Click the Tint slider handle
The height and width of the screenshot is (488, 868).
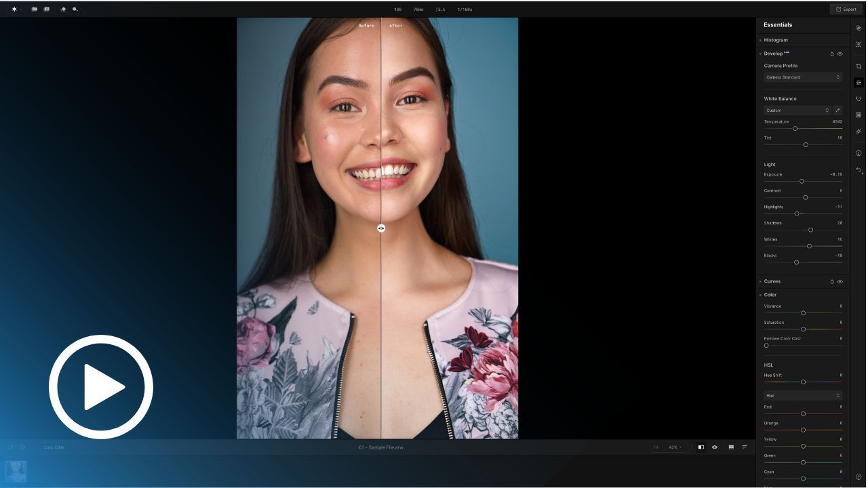(x=806, y=145)
